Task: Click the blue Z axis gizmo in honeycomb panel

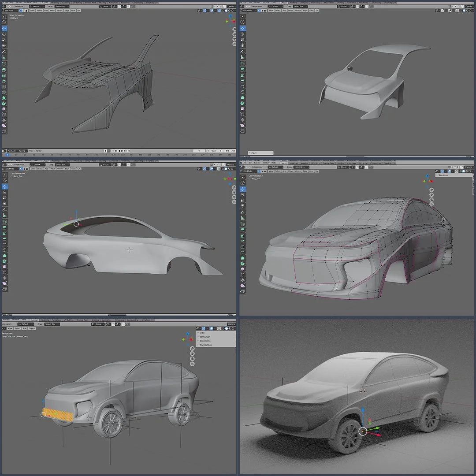Action: 188,334
